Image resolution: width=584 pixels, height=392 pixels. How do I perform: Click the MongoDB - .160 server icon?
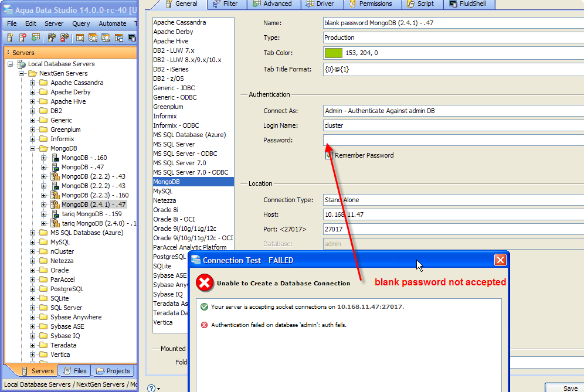click(55, 158)
